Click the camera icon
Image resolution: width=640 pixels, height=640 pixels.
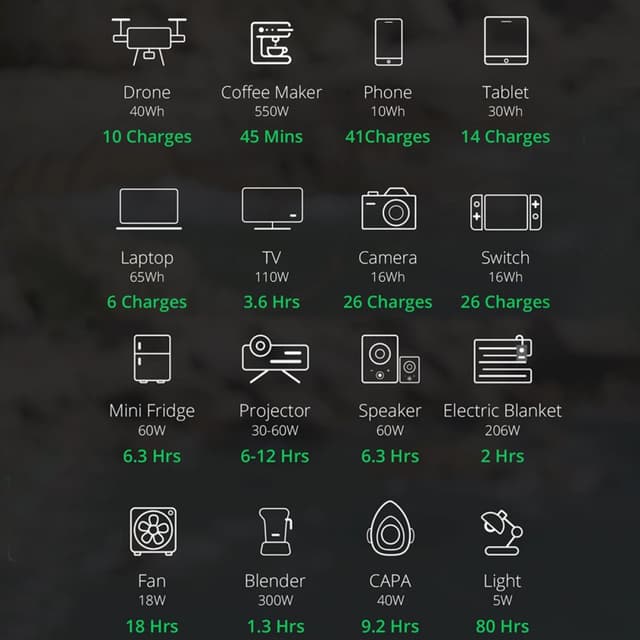[x=389, y=209]
